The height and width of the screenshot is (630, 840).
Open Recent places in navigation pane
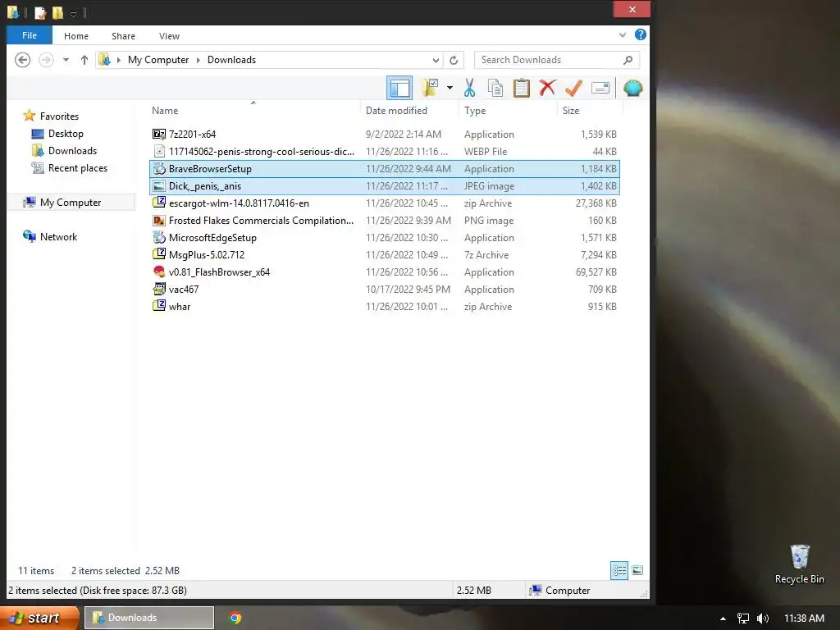pyautogui.click(x=69, y=167)
